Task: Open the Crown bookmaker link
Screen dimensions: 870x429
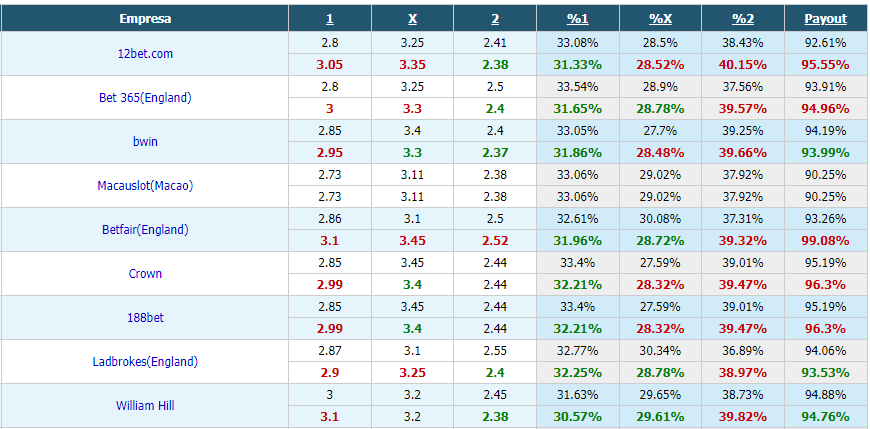Action: pos(145,274)
